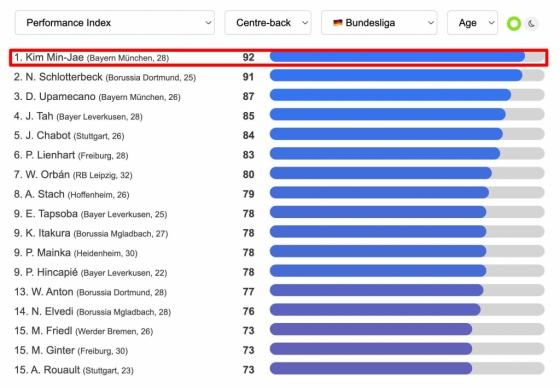Open A. Stach player entry
The width and height of the screenshot is (560, 388).
(71, 194)
